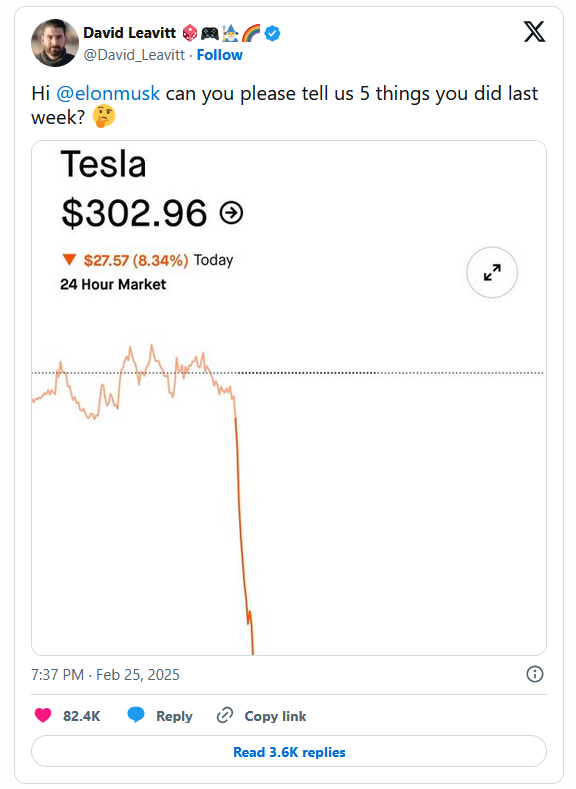This screenshot has width=576, height=789.
Task: Open the 7:37 PM Feb 25, 2025 timestamp
Action: [105, 674]
